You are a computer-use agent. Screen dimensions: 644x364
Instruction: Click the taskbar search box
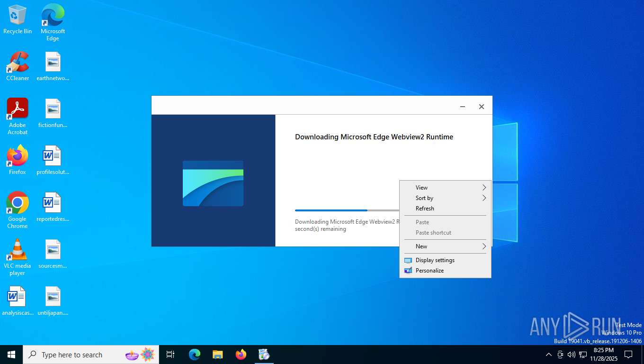pyautogui.click(x=91, y=355)
